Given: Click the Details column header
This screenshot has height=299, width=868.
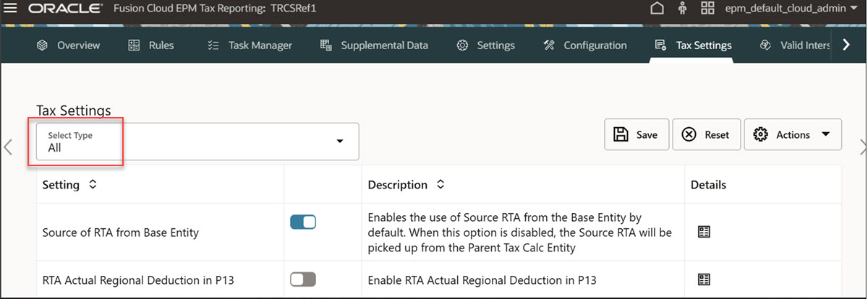Looking at the screenshot, I should 708,185.
